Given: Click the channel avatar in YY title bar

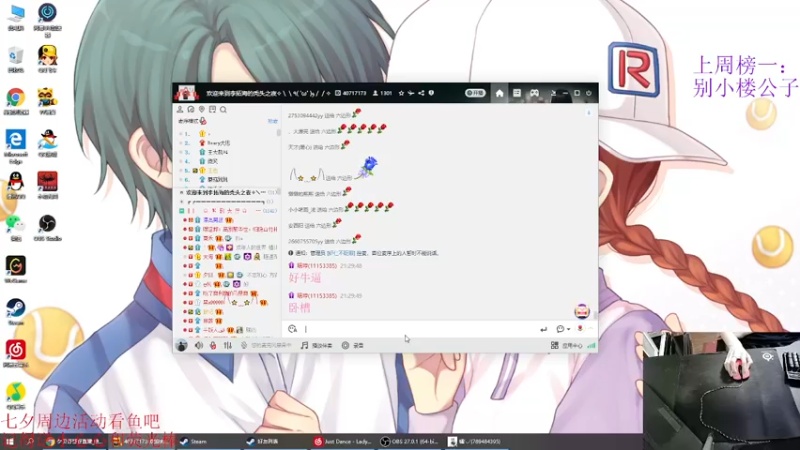Looking at the screenshot, I should (186, 93).
